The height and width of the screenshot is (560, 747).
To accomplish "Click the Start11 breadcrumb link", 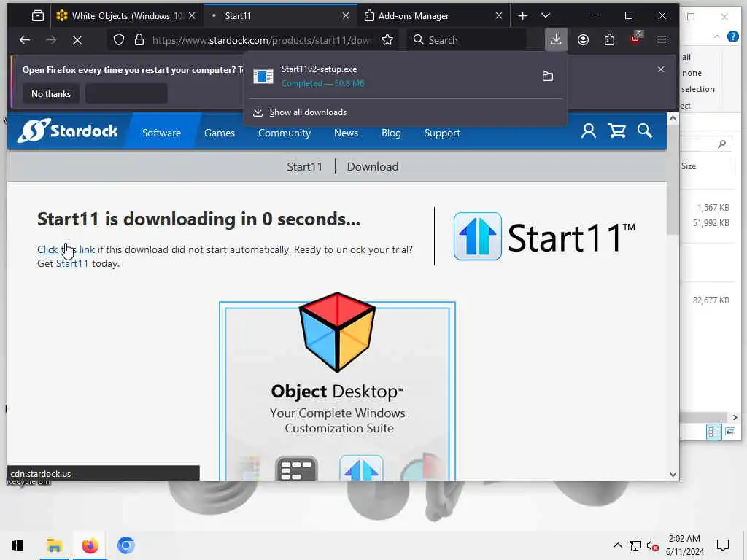I will [304, 167].
